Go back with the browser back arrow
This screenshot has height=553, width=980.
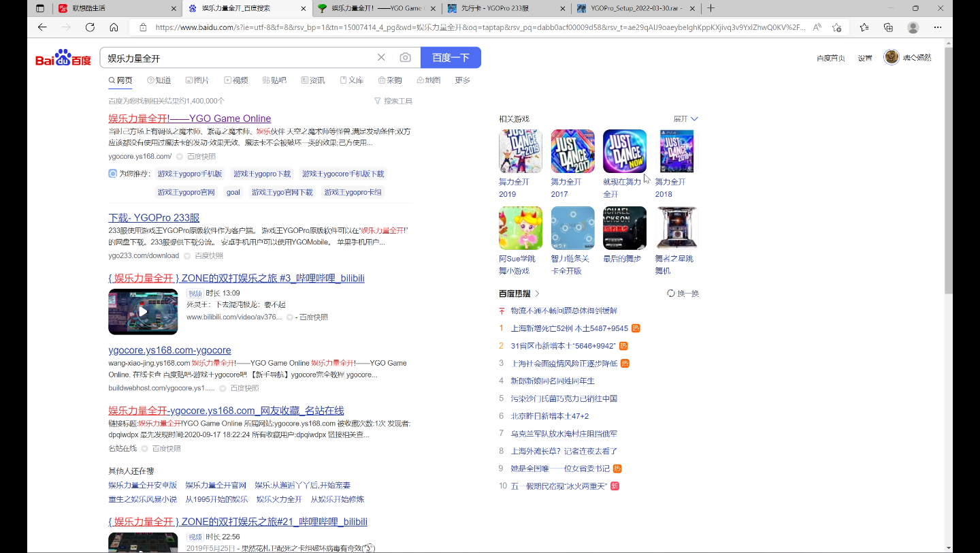(42, 27)
